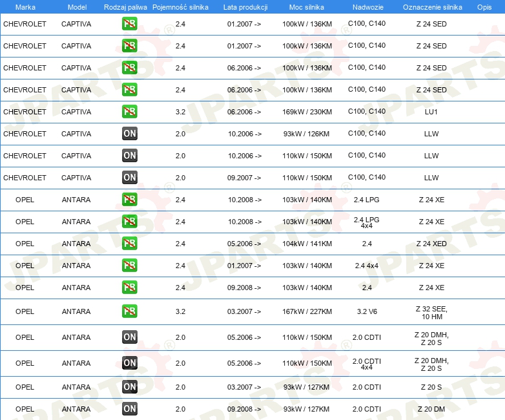505x420 pixels.
Task: Select ON icon in Captiva 09.2007 row
Action: click(129, 178)
